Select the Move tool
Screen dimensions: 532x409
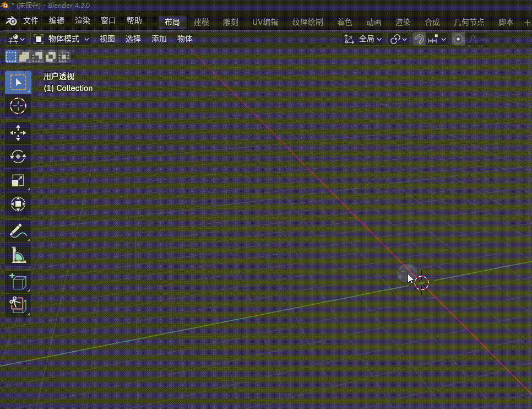click(18, 133)
